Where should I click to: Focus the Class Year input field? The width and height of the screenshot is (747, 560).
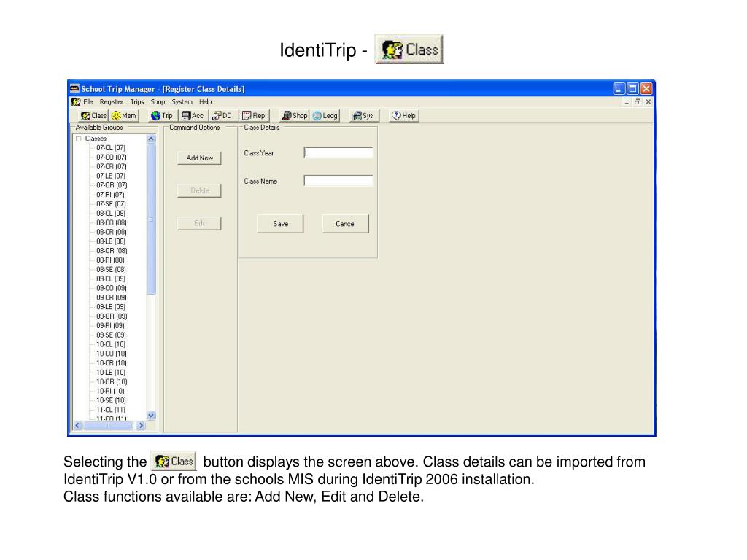click(338, 152)
